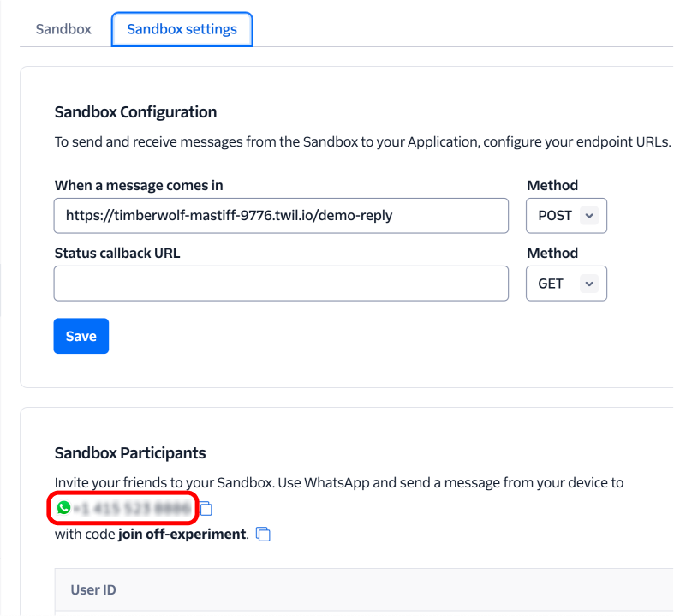Click the User ID column header
674x616 pixels.
coord(93,589)
